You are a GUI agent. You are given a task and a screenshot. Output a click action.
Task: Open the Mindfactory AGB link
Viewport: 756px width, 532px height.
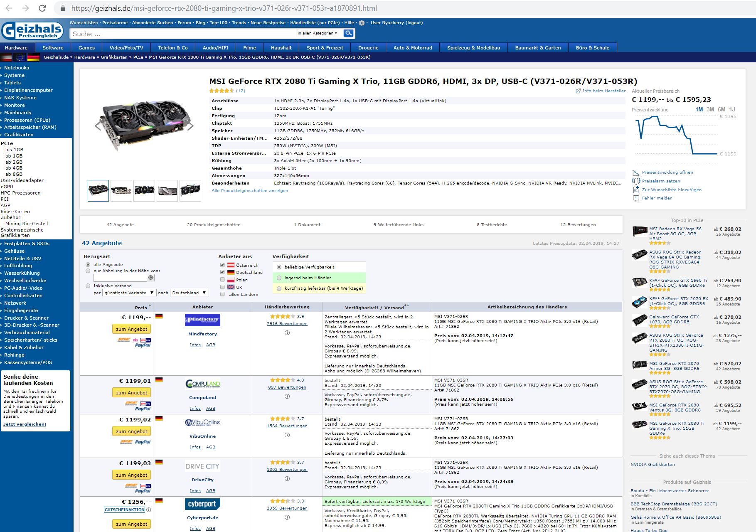(x=211, y=345)
